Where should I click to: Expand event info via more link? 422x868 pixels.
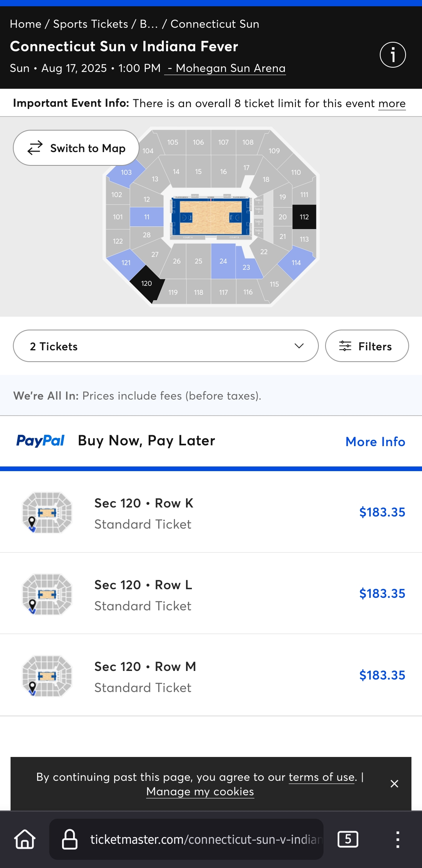(392, 103)
